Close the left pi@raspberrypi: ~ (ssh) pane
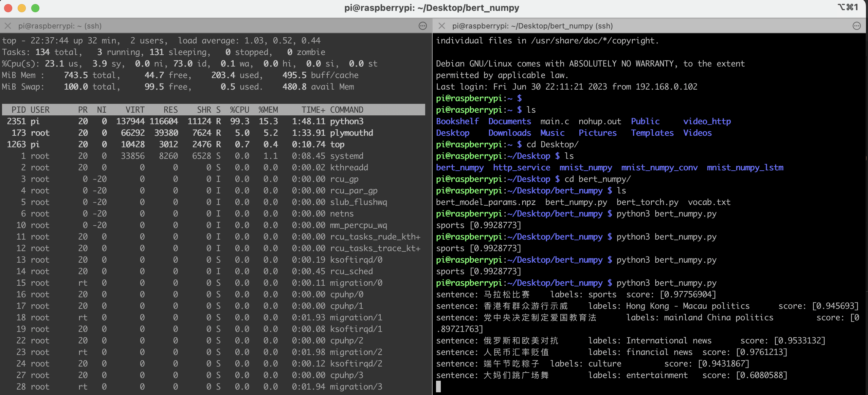 (x=8, y=26)
